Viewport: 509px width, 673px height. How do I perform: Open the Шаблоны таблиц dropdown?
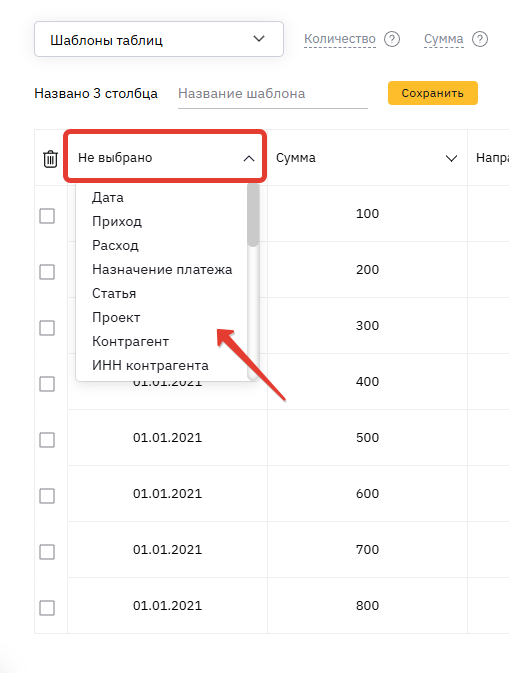[x=159, y=39]
